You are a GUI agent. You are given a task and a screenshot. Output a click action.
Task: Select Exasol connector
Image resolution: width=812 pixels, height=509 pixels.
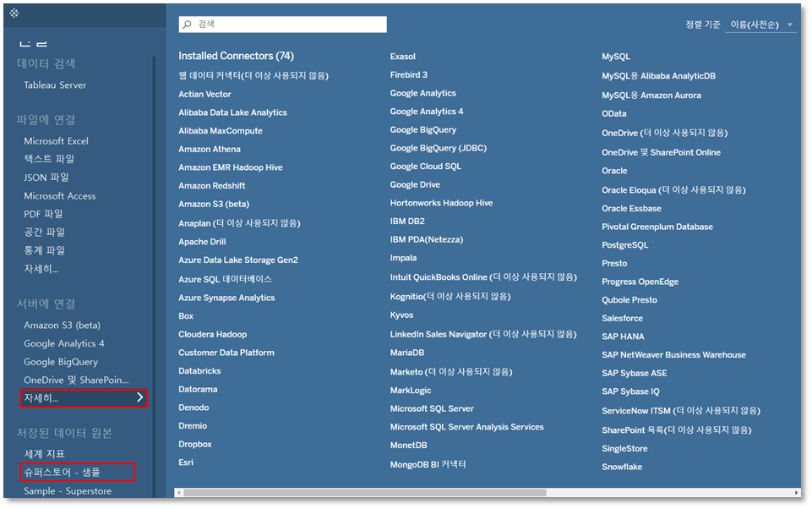pyautogui.click(x=402, y=57)
